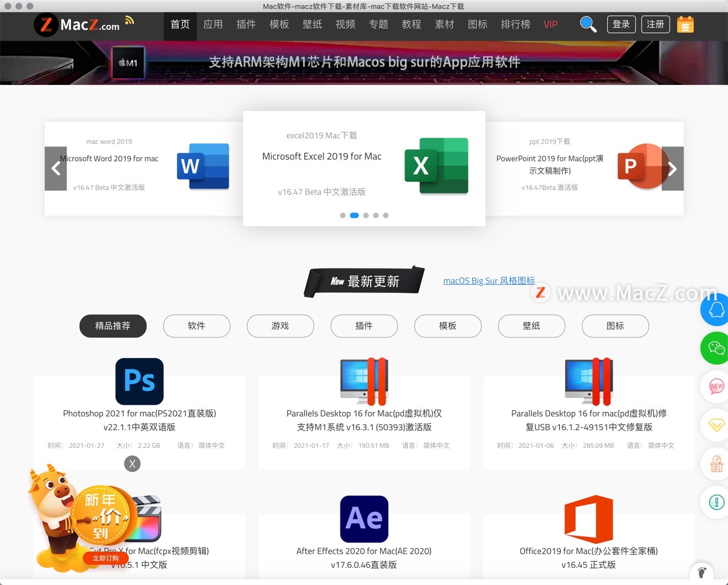
Task: Click the orange 签 sign-in calendar icon
Action: pyautogui.click(x=685, y=24)
